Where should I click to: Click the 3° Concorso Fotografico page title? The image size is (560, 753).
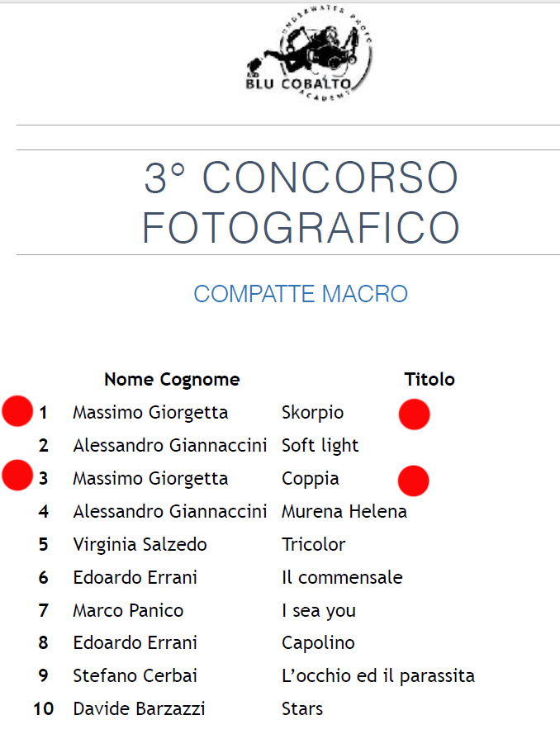(x=301, y=202)
